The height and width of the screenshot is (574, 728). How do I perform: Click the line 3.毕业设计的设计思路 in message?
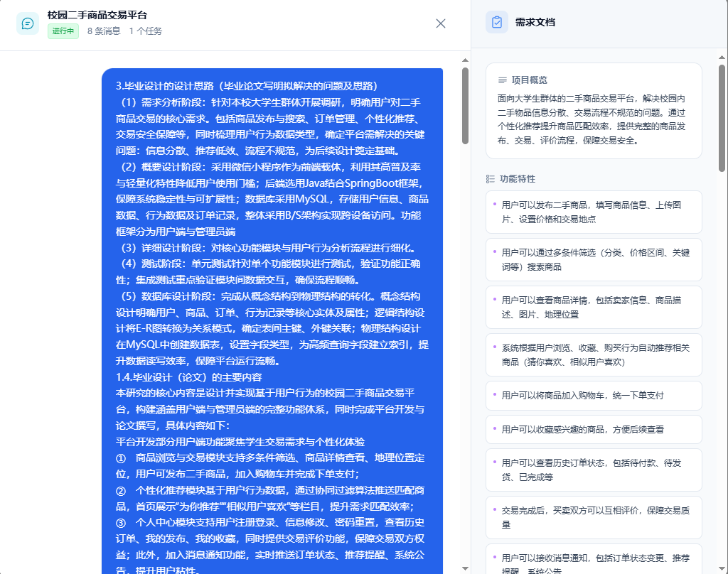(x=248, y=86)
